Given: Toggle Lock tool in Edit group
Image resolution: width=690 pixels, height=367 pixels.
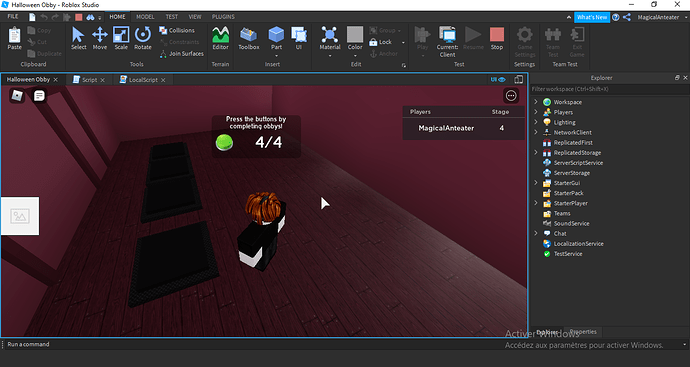Looking at the screenshot, I should pos(381,42).
